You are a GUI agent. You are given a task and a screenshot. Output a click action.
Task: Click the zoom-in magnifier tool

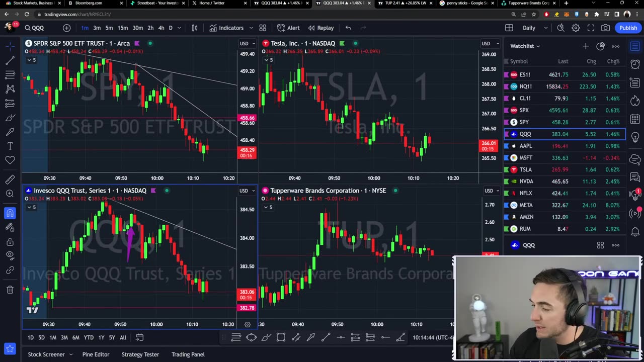tap(10, 194)
